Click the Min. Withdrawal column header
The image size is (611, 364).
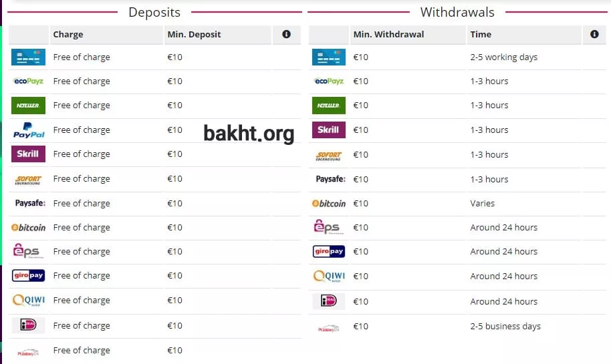388,34
